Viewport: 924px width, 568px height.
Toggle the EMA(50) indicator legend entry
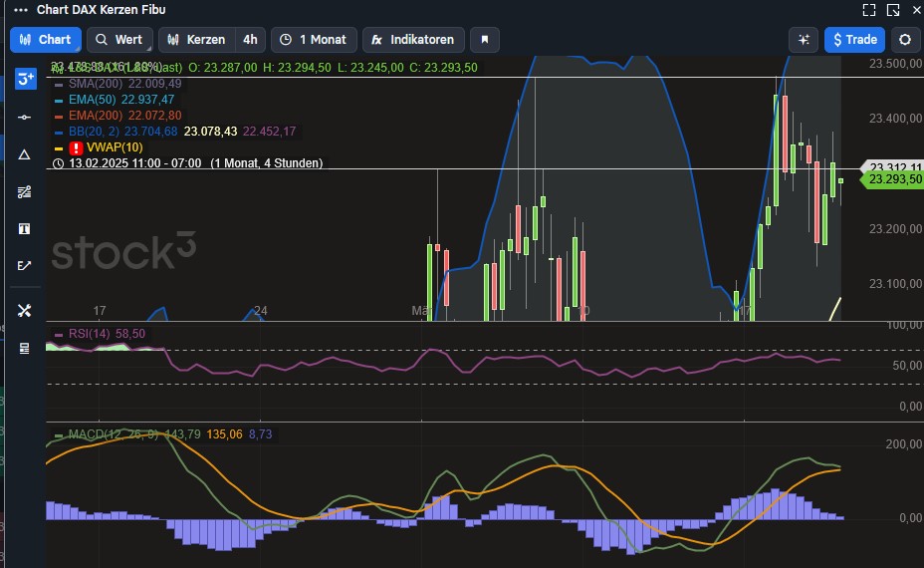tap(93, 100)
